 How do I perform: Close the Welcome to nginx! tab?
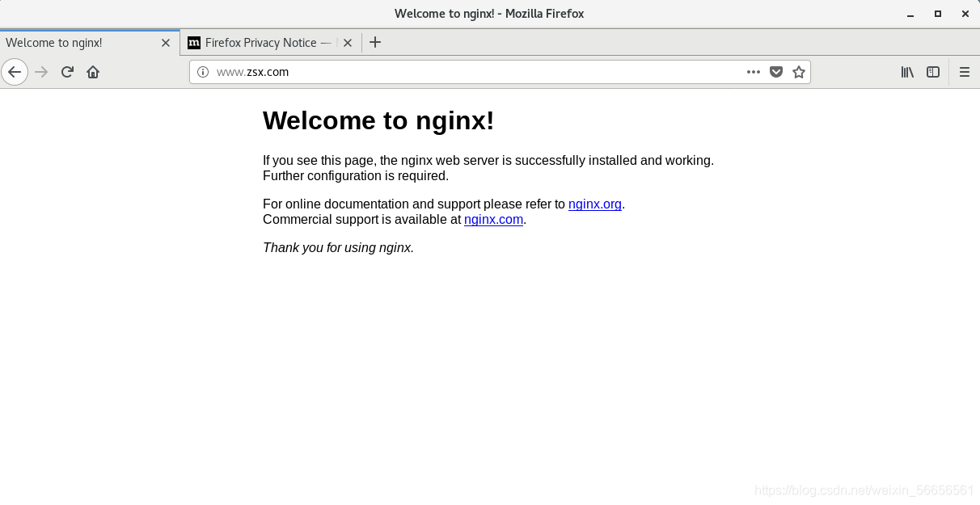(x=166, y=43)
